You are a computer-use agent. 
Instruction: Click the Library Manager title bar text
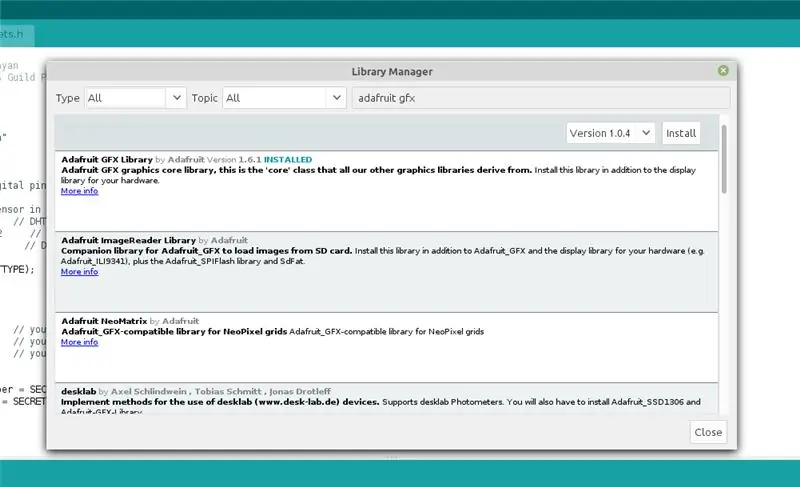click(392, 71)
